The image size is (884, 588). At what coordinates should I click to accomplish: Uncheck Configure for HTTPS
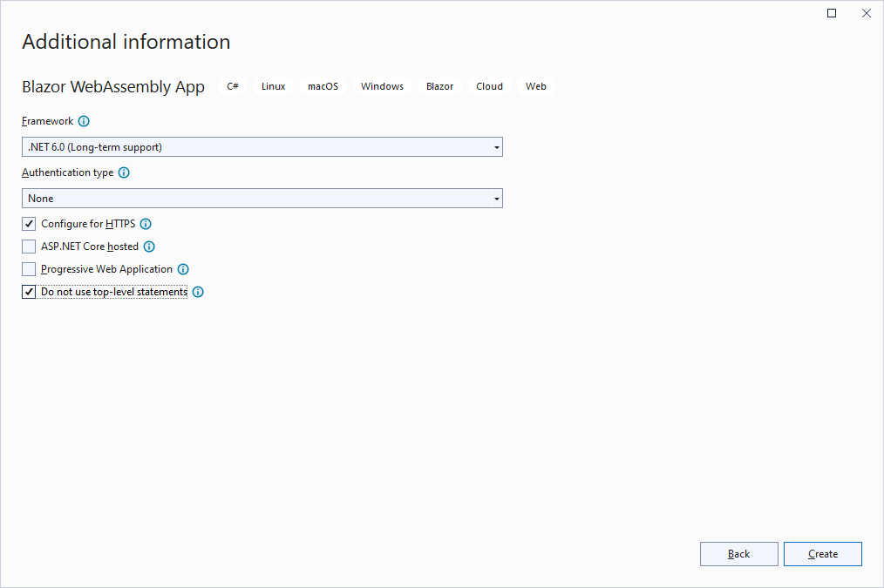[28, 223]
